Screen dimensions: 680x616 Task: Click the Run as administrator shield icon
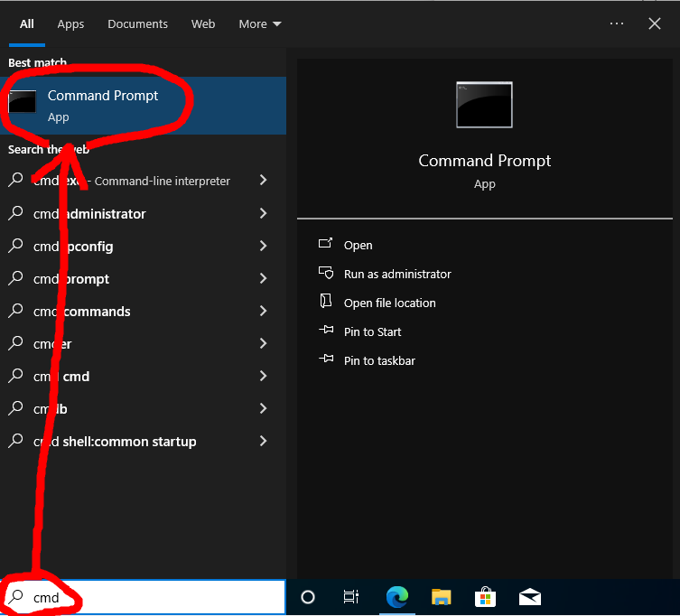point(326,272)
